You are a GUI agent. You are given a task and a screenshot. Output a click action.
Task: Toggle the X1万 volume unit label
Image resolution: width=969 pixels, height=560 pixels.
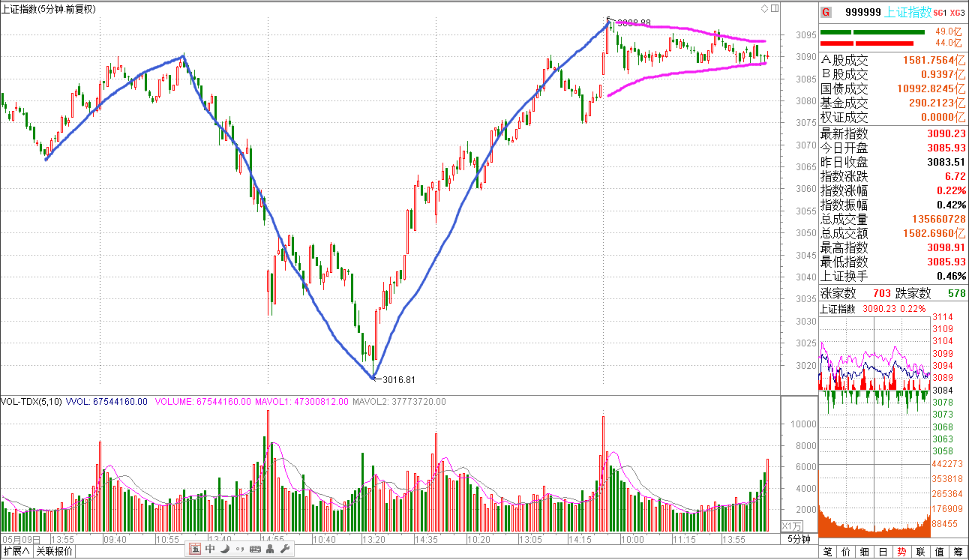coord(791,526)
